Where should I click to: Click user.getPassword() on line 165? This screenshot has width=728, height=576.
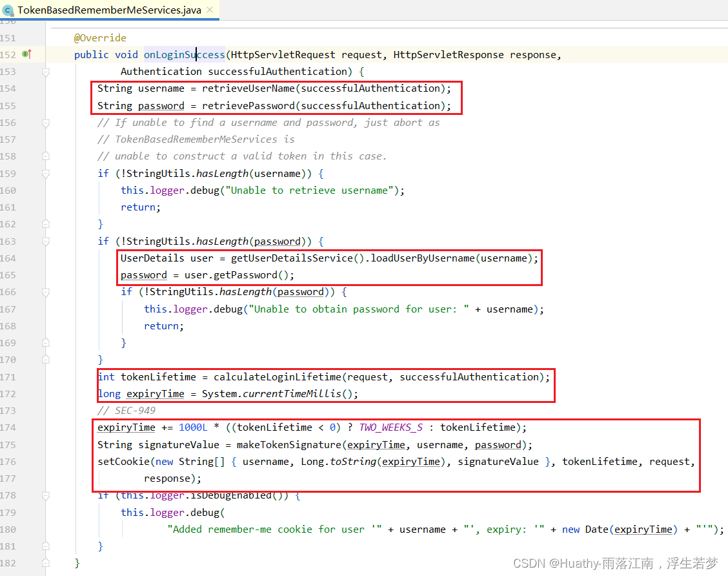pos(237,275)
